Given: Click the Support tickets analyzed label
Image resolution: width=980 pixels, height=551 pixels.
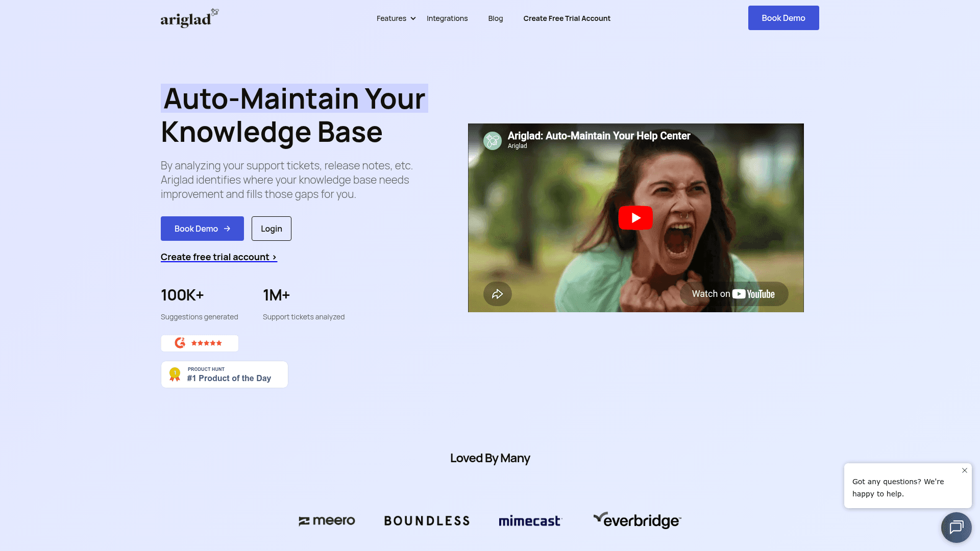Looking at the screenshot, I should (304, 317).
